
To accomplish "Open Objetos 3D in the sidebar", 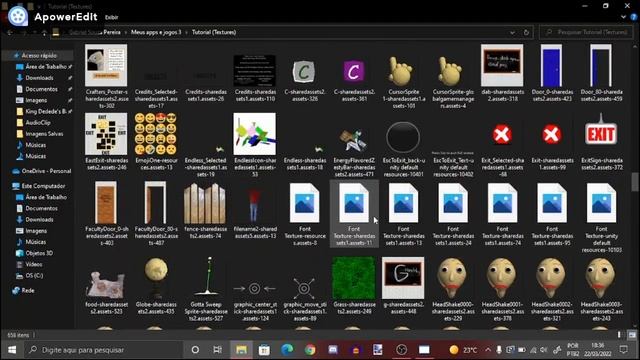I will pyautogui.click(x=39, y=253).
